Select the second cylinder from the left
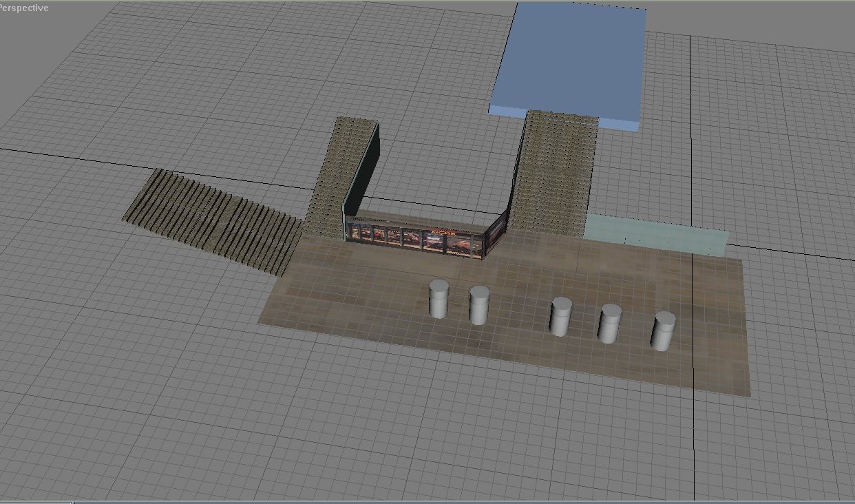Viewport: 855px width, 504px height. (x=479, y=305)
